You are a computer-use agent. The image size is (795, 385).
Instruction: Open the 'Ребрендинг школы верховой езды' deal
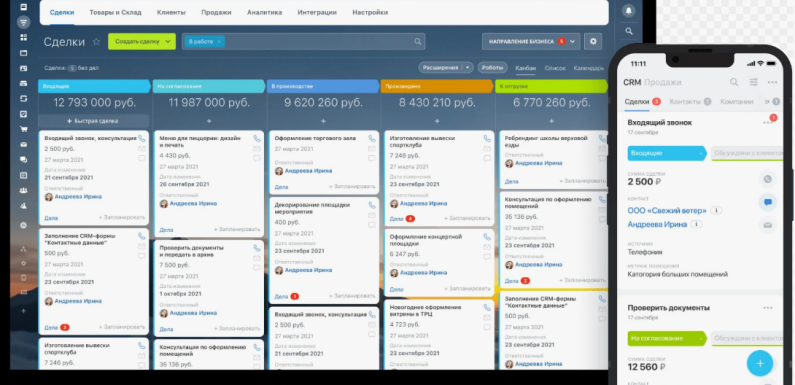coord(546,142)
